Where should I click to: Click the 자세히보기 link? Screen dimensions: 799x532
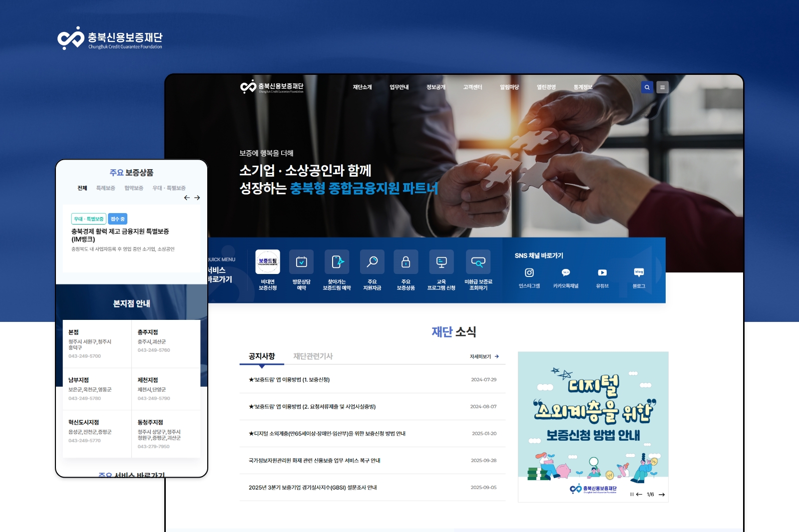(484, 356)
